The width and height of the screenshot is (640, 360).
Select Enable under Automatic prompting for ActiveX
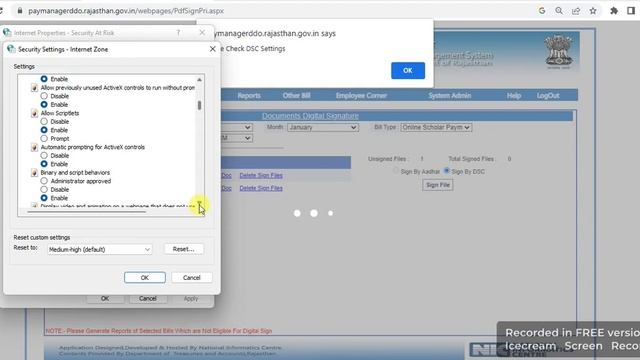[44, 164]
